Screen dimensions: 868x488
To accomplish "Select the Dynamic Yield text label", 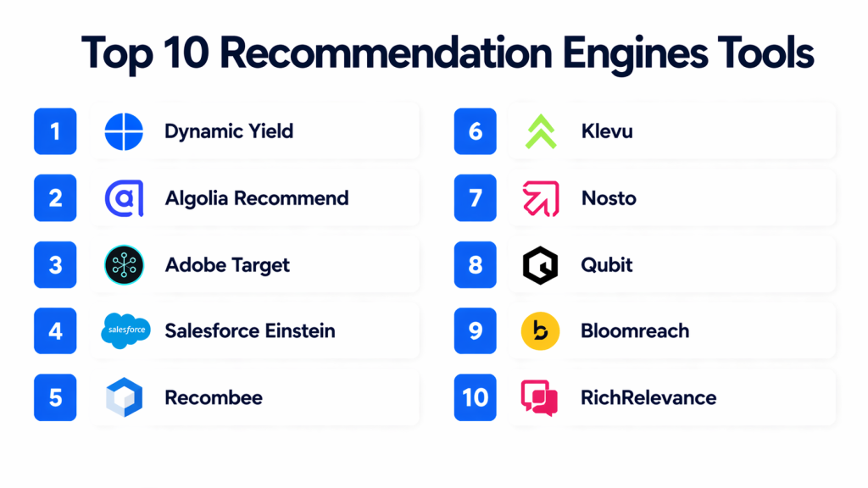I will (x=229, y=131).
